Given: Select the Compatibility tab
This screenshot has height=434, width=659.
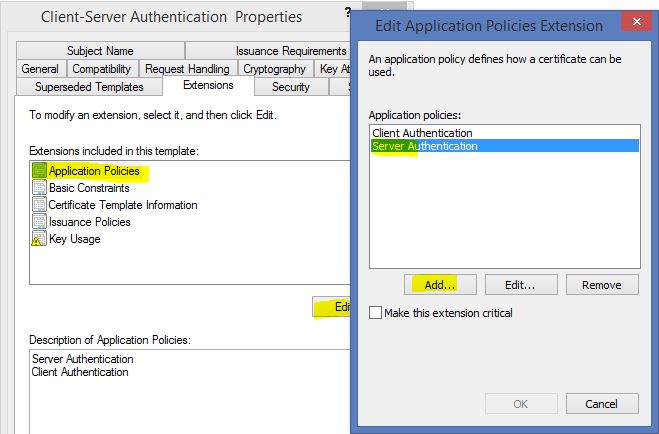Looking at the screenshot, I should 101,69.
